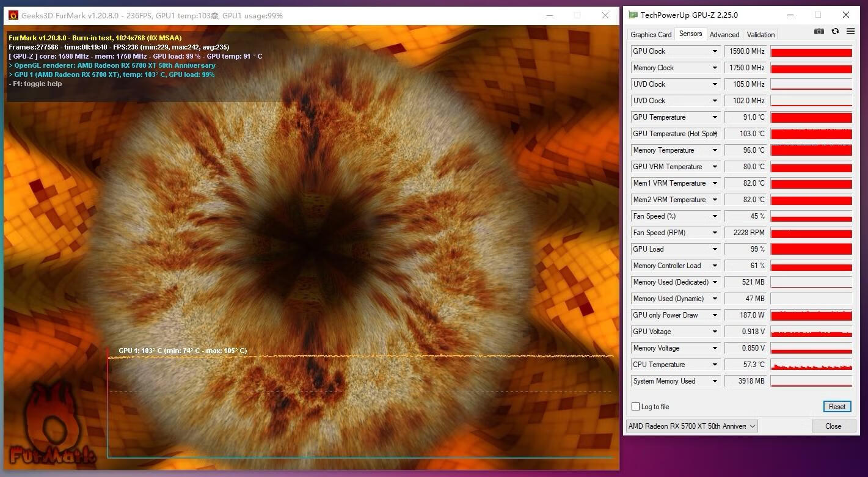Switch to the Graphics Card tab
Viewport: 868px width, 477px height.
651,35
